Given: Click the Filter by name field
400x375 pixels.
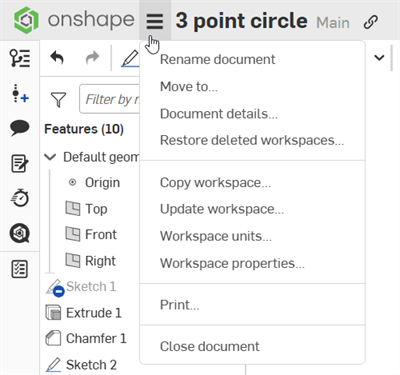Looking at the screenshot, I should point(110,99).
